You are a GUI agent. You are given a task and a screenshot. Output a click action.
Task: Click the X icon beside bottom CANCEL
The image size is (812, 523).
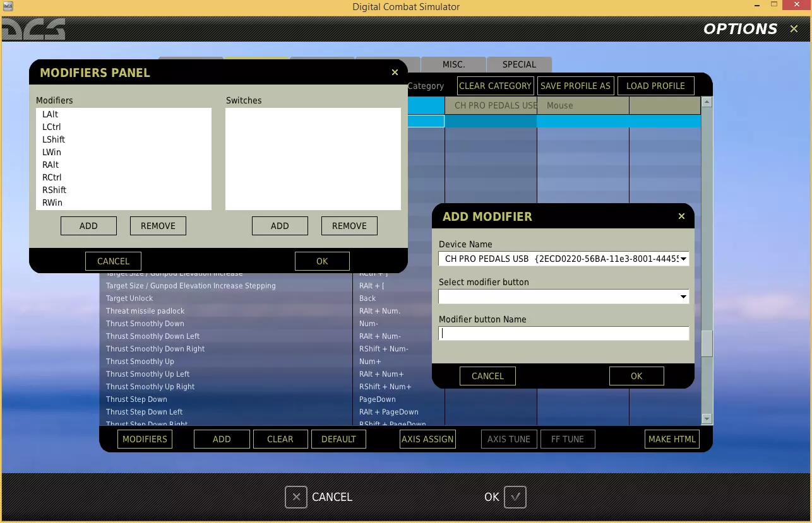(296, 497)
